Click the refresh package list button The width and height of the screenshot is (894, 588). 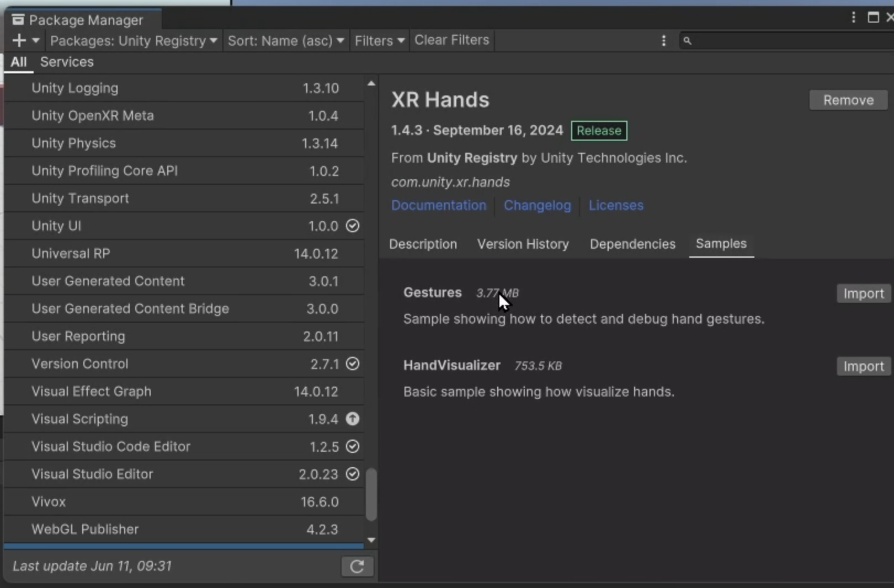tap(357, 566)
